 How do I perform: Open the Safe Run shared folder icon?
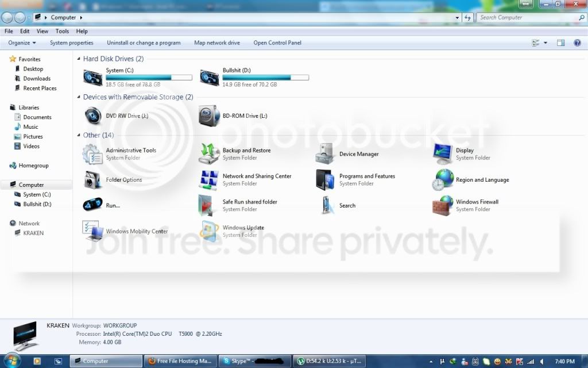[206, 205]
